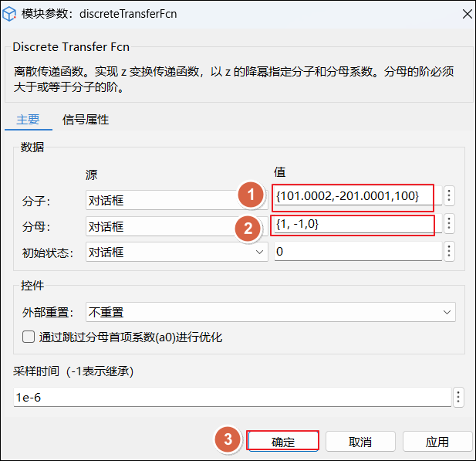Screen dimensions: 476x461
Task: Open the three-dot menu beside 采样时间 field
Action: (x=458, y=398)
